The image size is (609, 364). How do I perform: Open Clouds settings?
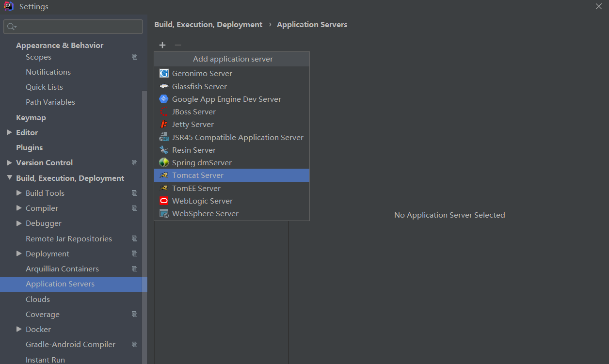[38, 300]
